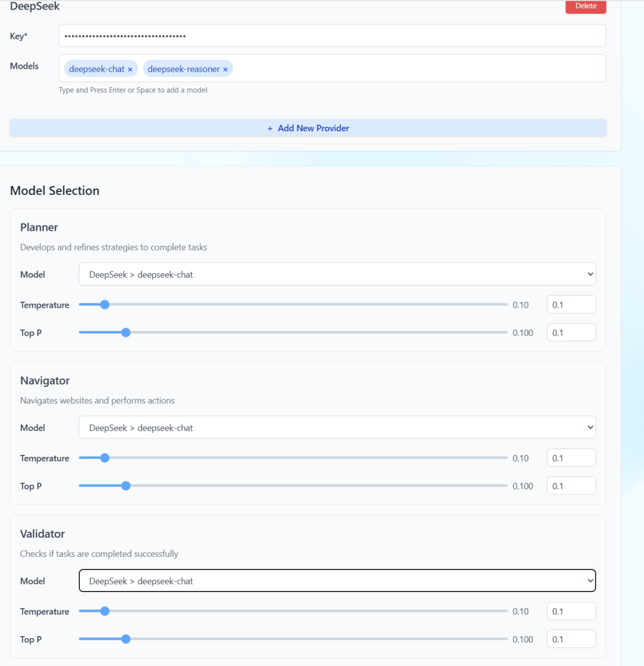The height and width of the screenshot is (666, 644).
Task: Click the Model Selection heading
Action: (55, 191)
